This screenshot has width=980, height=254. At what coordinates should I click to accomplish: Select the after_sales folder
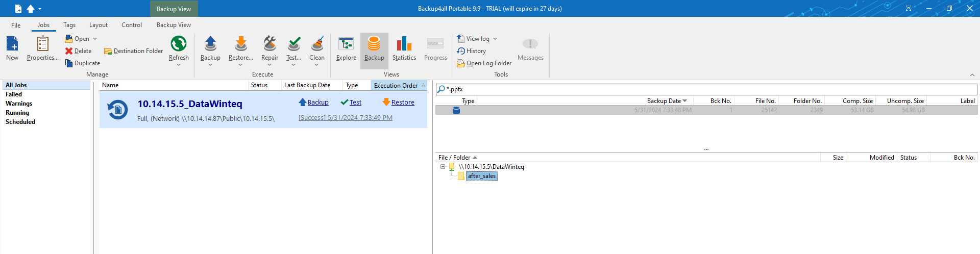[x=482, y=176]
